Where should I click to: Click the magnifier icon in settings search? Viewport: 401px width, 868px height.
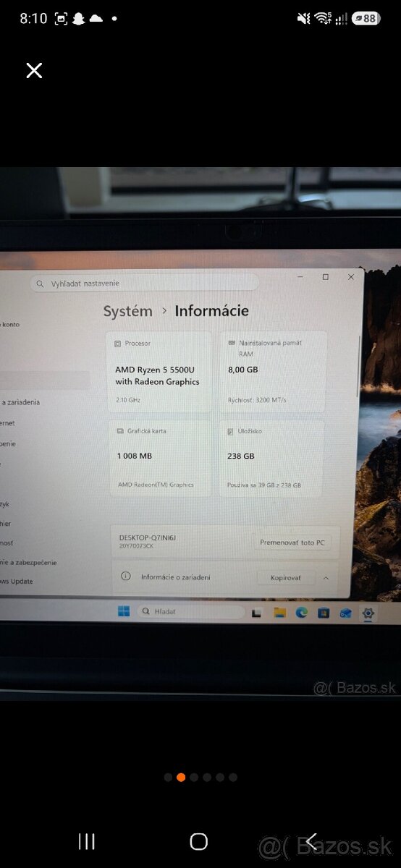coord(41,284)
